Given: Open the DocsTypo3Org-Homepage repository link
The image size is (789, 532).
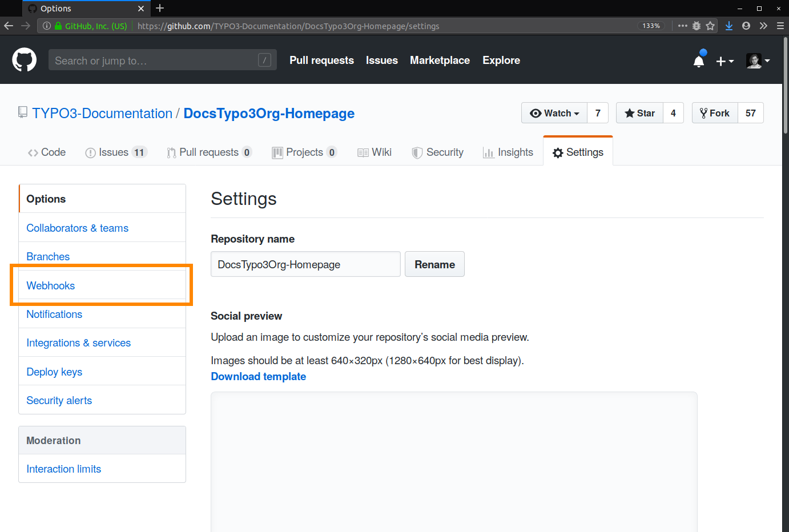Looking at the screenshot, I should [x=269, y=114].
